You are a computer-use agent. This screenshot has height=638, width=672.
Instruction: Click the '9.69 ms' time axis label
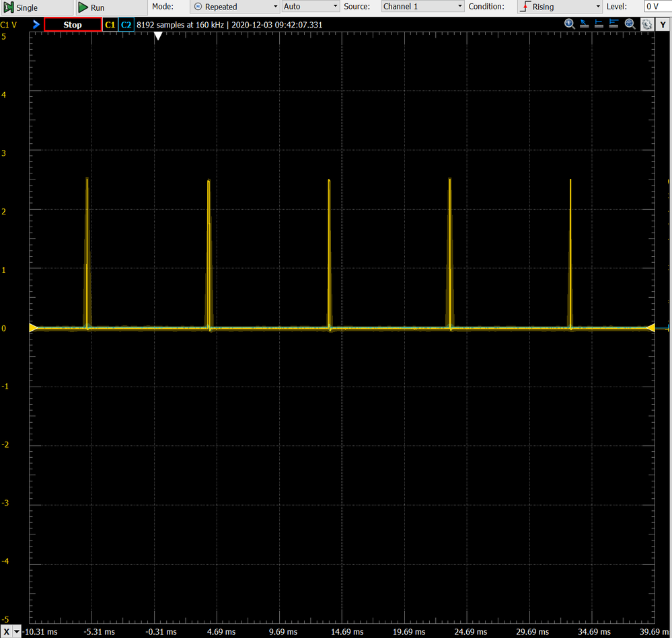[x=283, y=632]
